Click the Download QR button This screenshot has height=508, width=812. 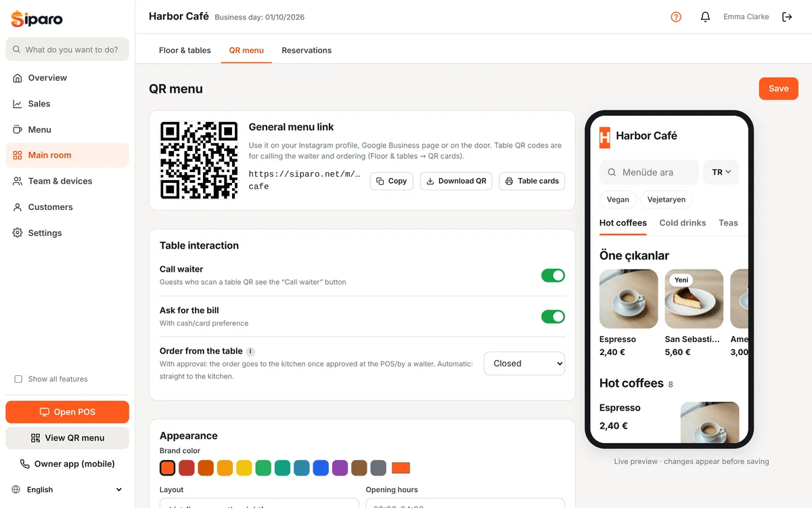[457, 181]
